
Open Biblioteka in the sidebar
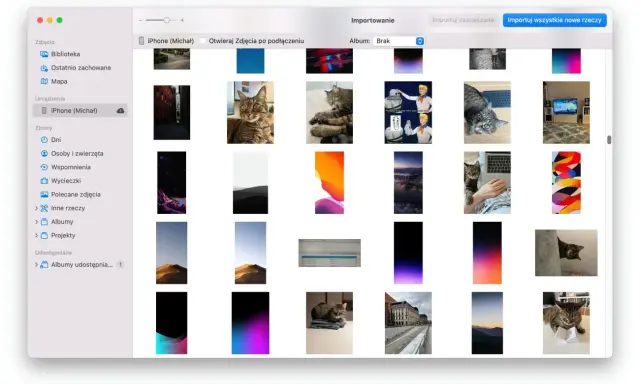(65, 54)
